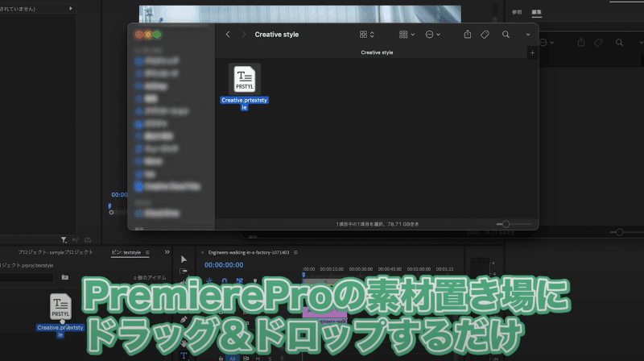Open the icon view switcher in front Finder window
The height and width of the screenshot is (361, 644).
point(367,35)
